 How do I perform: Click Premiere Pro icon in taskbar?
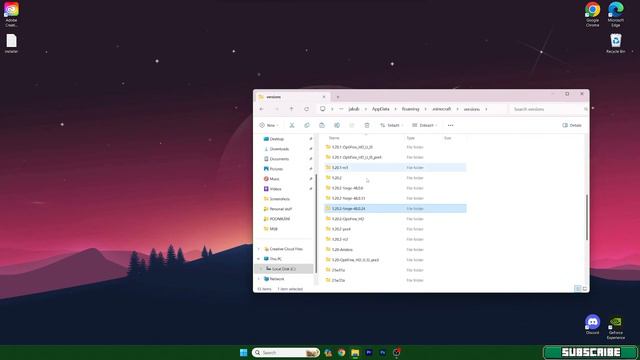tap(369, 353)
